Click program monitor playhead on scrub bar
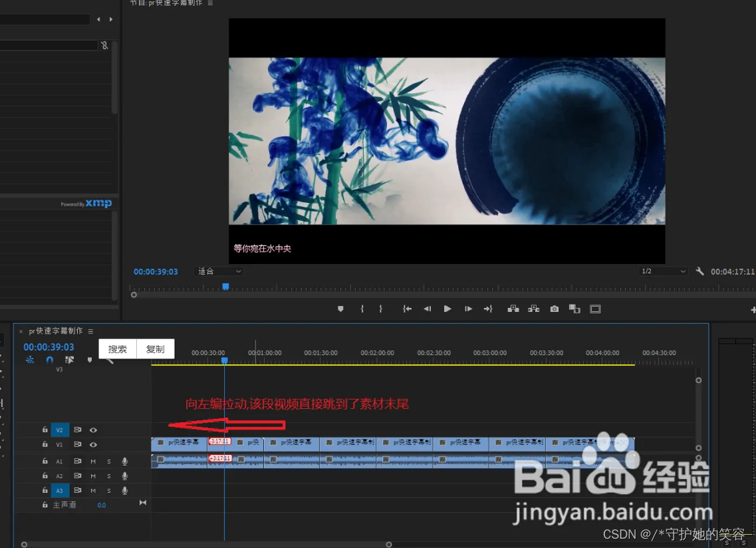This screenshot has width=756, height=548. (225, 287)
